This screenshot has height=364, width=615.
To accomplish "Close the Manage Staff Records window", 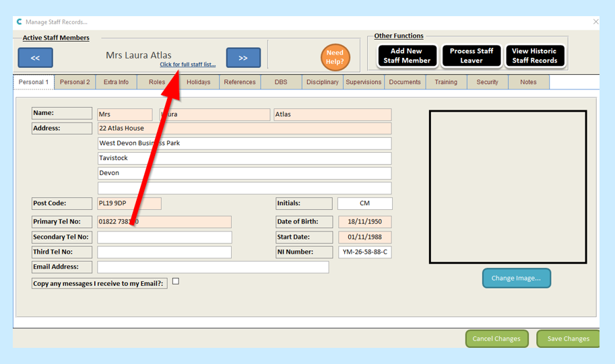I will coord(595,22).
